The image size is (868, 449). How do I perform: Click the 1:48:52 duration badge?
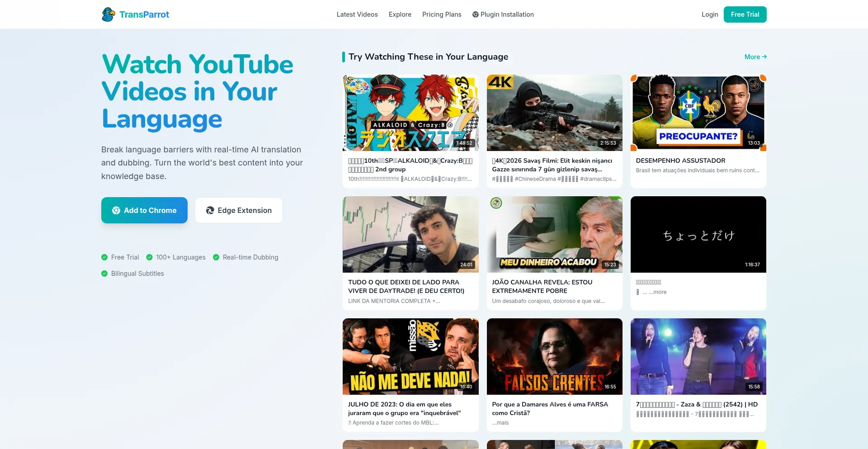[x=464, y=143]
